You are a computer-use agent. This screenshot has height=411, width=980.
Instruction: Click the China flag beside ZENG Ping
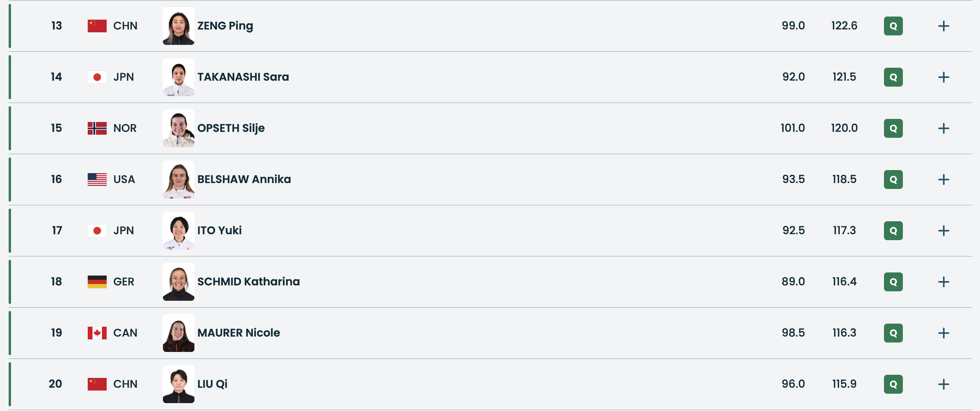point(97,26)
